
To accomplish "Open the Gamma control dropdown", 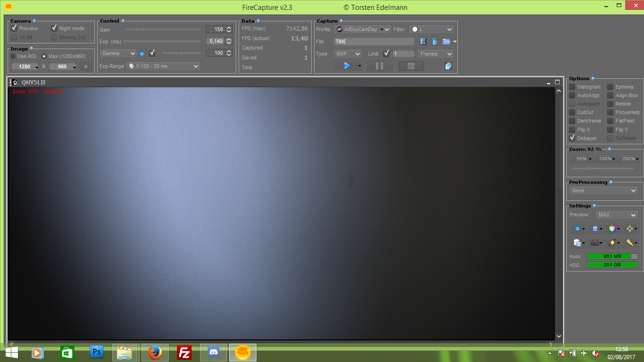I will (118, 54).
